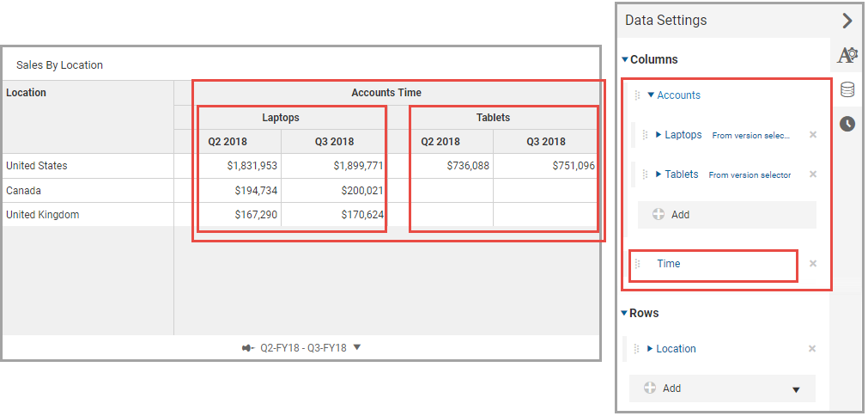868x416 pixels.
Task: Grab the Tablets drag handle
Action: [x=645, y=174]
